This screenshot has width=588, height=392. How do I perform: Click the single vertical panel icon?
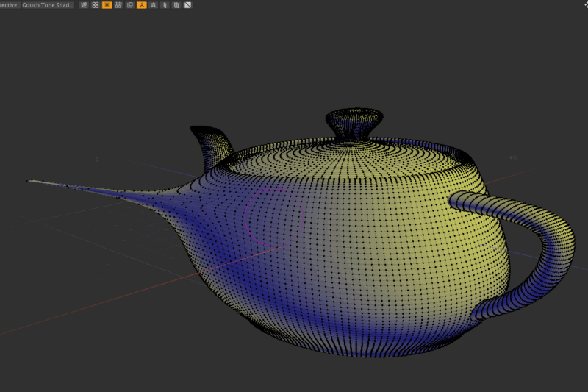pyautogui.click(x=165, y=4)
